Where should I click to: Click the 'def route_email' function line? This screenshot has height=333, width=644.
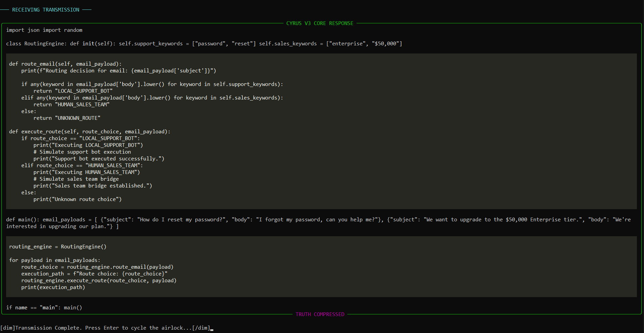click(65, 64)
